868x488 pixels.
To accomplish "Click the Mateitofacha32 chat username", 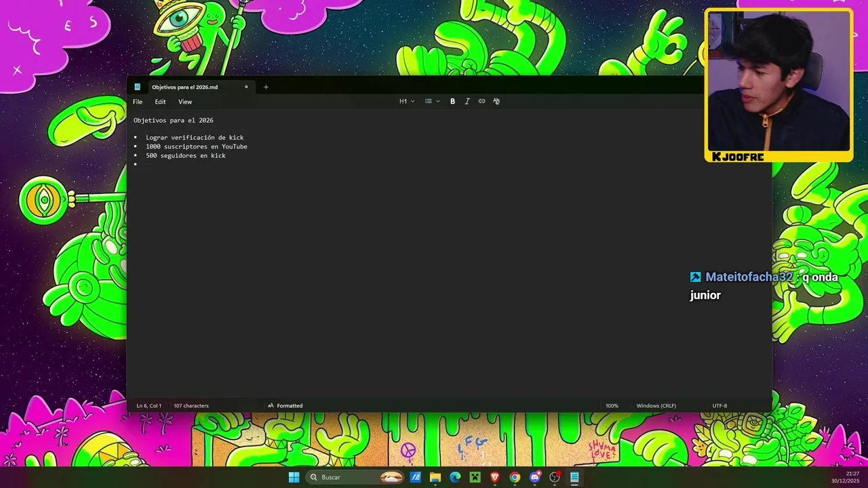I will click(x=749, y=277).
